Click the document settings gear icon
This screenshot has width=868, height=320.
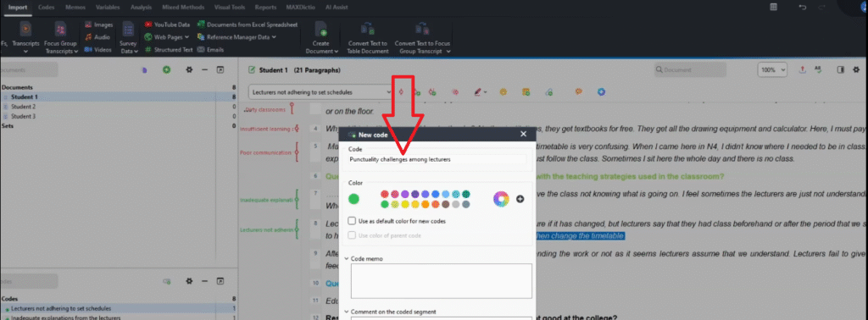click(189, 70)
